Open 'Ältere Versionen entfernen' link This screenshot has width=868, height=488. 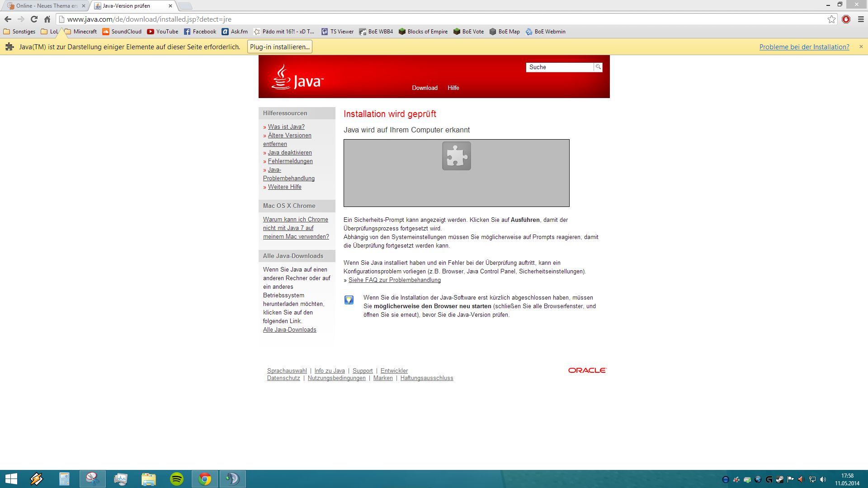pos(288,140)
